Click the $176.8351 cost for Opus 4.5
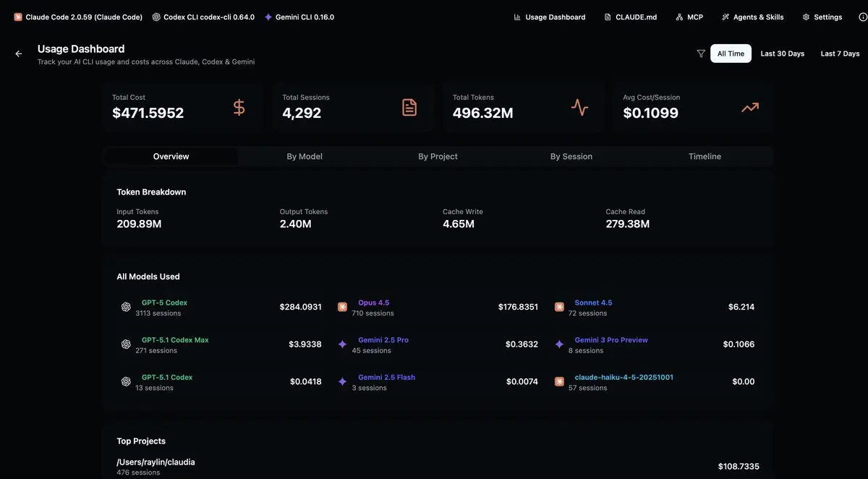 click(x=518, y=307)
